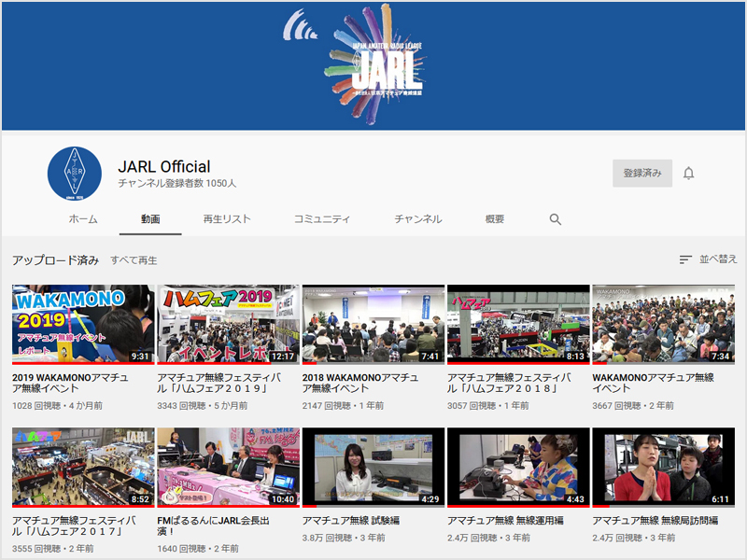This screenshot has width=747, height=560.
Task: Click the JARL Official channel name
Action: point(164,167)
